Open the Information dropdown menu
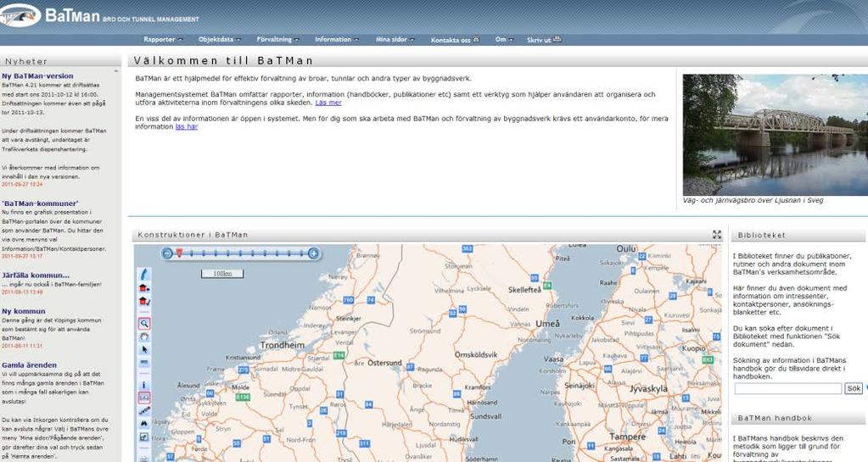 tap(337, 39)
